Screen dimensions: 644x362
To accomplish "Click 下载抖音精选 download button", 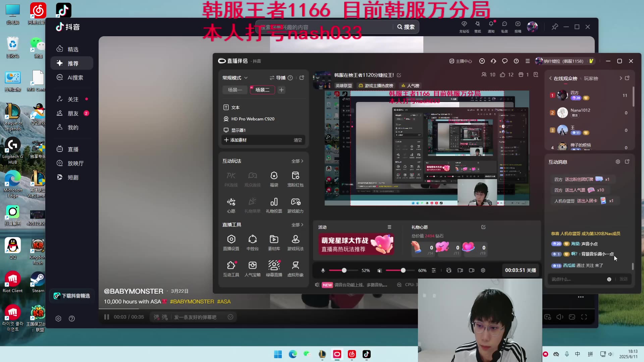I will (x=72, y=296).
